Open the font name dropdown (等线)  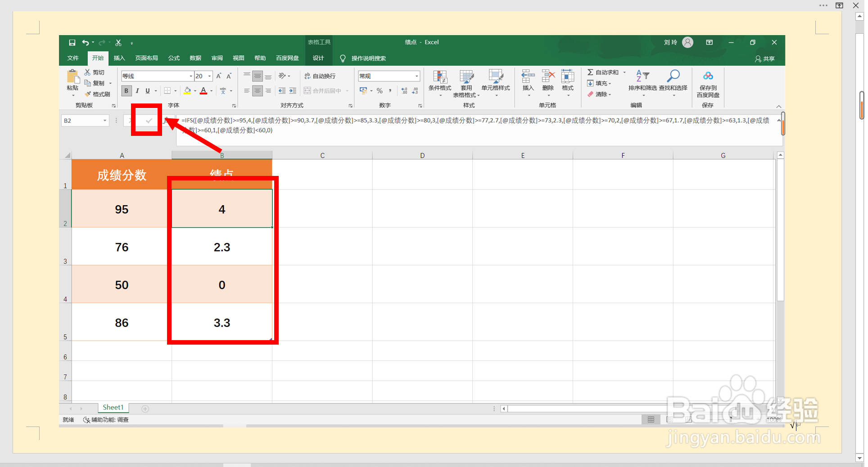(x=191, y=76)
